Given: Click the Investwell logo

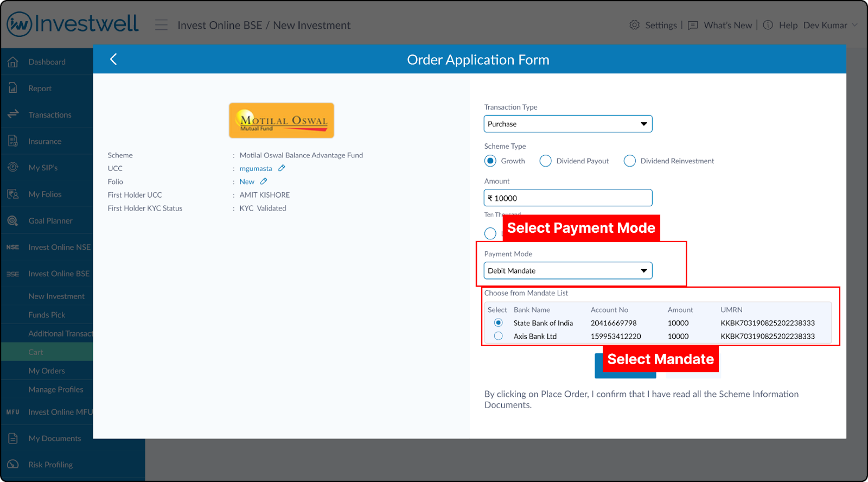Looking at the screenshot, I should (x=73, y=24).
